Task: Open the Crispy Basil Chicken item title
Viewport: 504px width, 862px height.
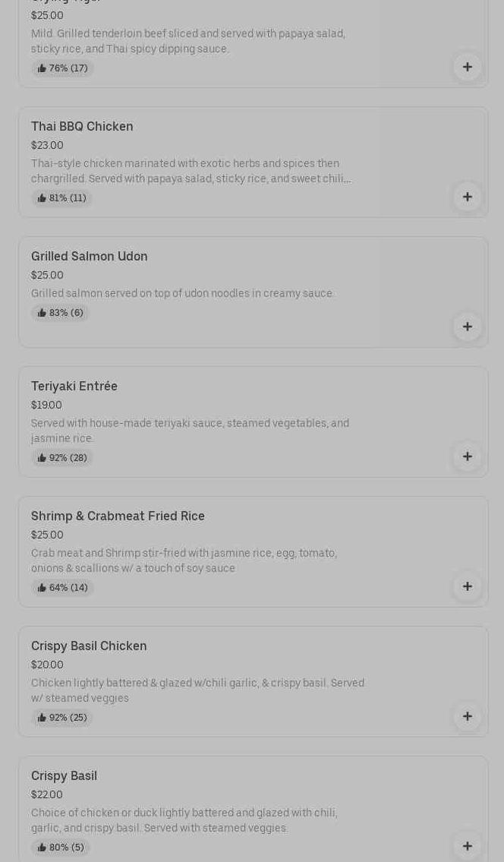Action: click(x=89, y=646)
